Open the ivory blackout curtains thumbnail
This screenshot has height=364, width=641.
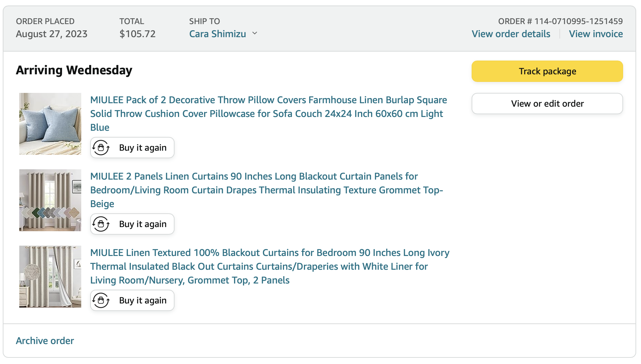click(50, 277)
